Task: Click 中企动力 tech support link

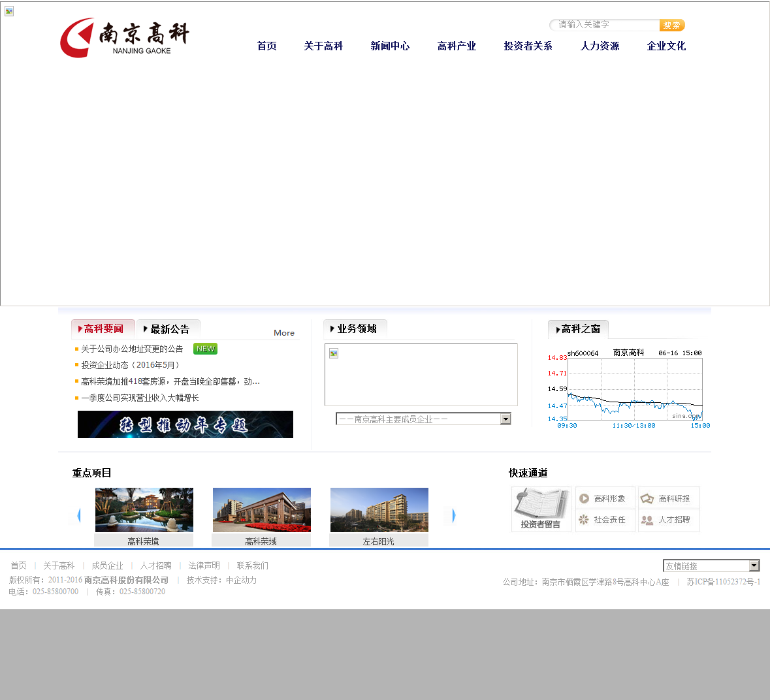Action: pyautogui.click(x=241, y=580)
